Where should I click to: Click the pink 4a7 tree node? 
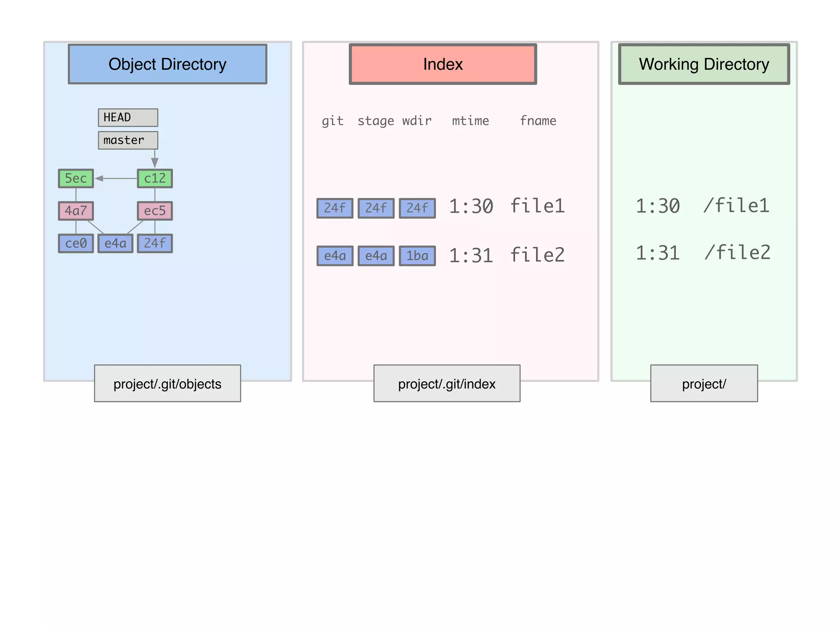coord(76,211)
